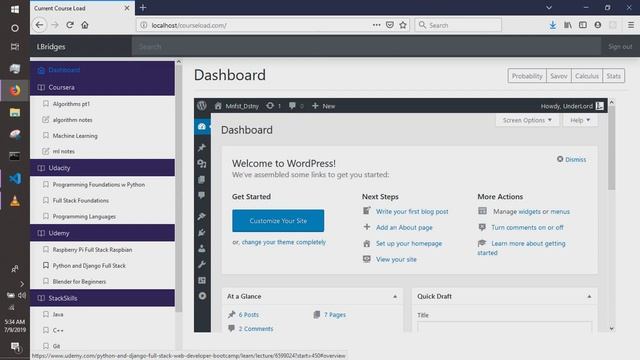
Task: Collapse the Quick Draft panel
Action: 589,296
